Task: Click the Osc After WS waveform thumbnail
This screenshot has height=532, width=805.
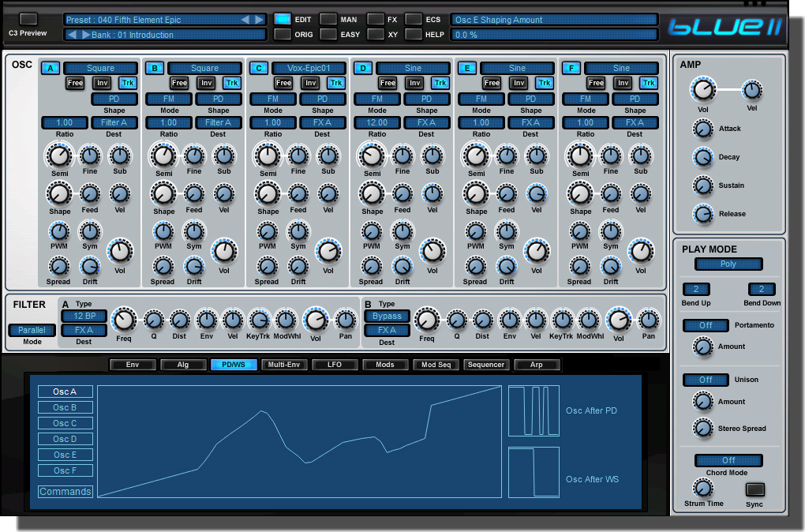Action: (x=534, y=472)
